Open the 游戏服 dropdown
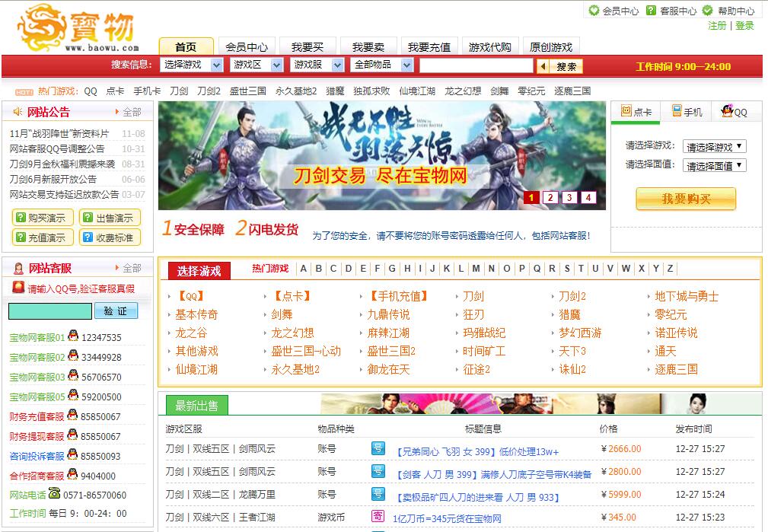The height and width of the screenshot is (532, 768). 317,65
